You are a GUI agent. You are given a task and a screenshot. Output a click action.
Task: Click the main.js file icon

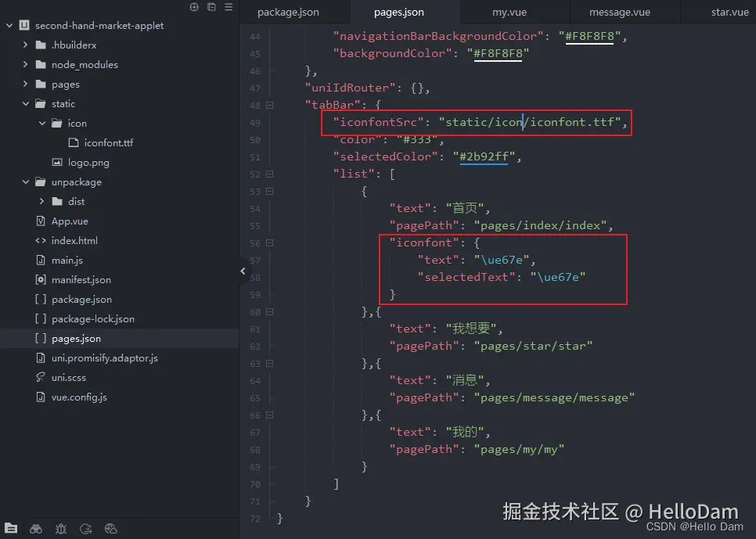coord(41,260)
